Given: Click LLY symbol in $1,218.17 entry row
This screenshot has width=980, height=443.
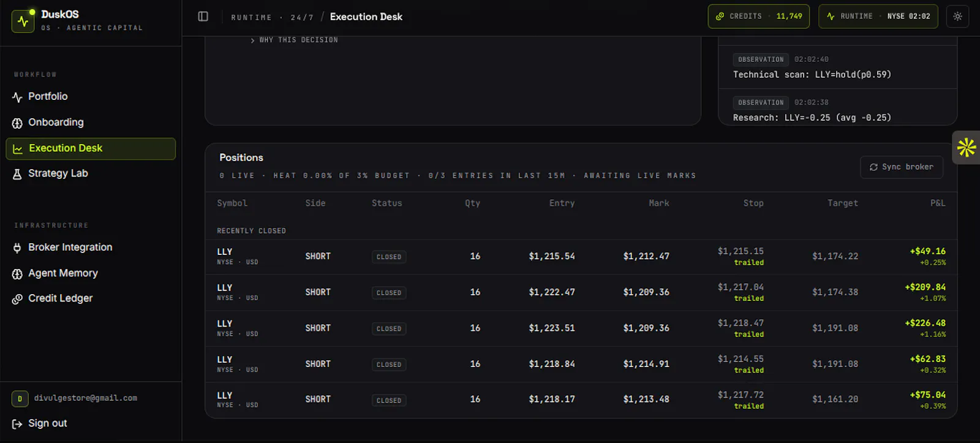Looking at the screenshot, I should pos(225,396).
